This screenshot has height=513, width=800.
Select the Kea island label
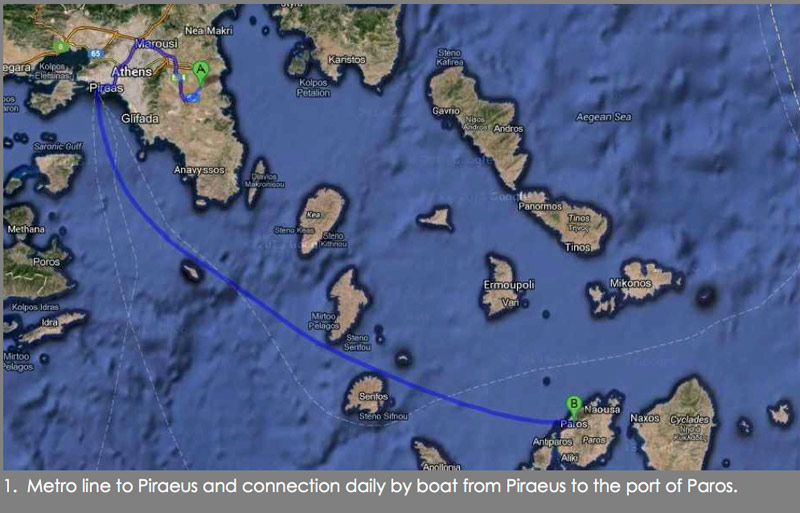click(x=313, y=215)
